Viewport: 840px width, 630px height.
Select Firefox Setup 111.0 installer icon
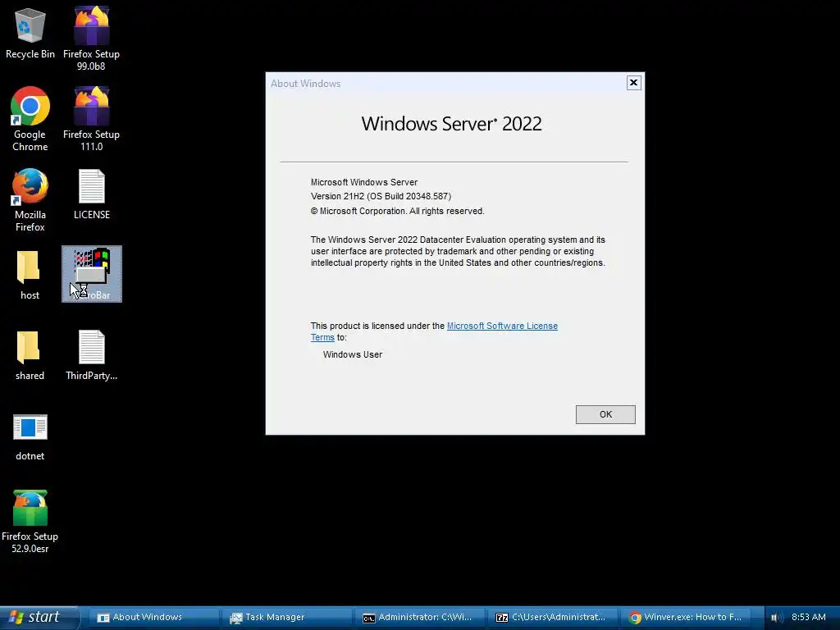[92, 119]
